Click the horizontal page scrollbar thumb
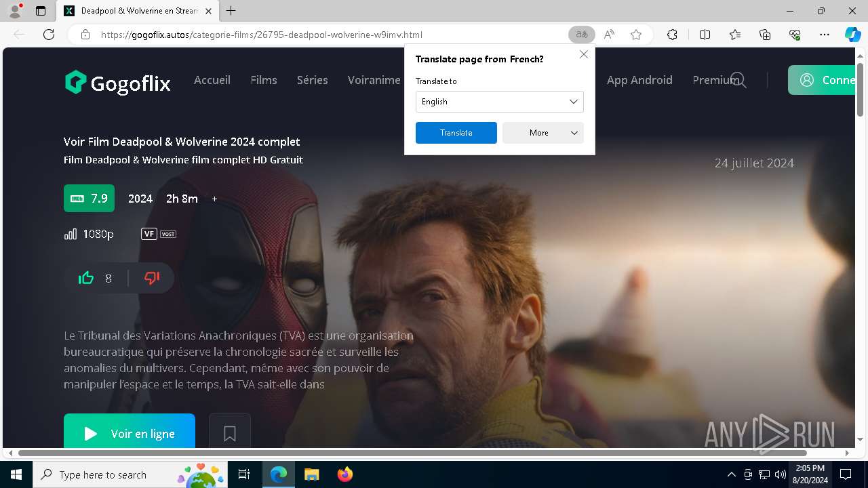This screenshot has width=868, height=488. pyautogui.click(x=412, y=453)
